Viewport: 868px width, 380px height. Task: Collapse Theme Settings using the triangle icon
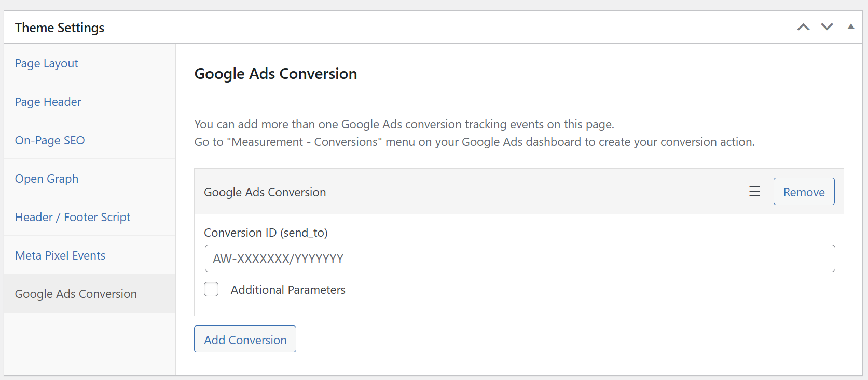851,26
